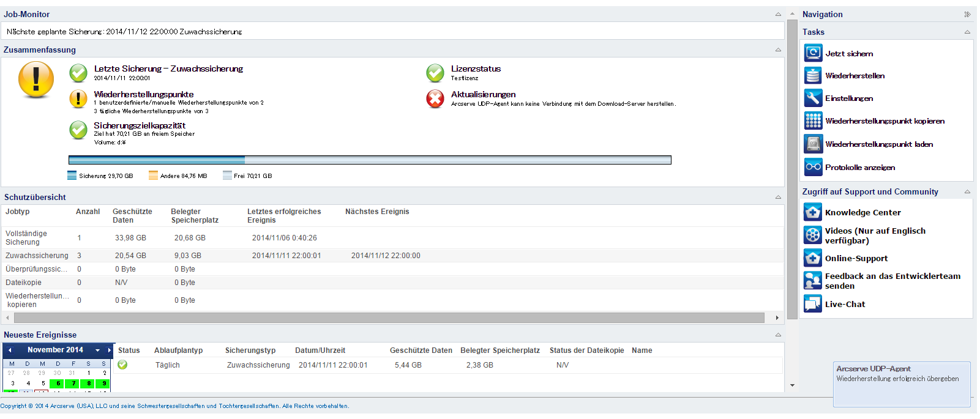The image size is (980, 419).
Task: Click Sicherung 29,70 GB legend swatch
Action: [72, 176]
